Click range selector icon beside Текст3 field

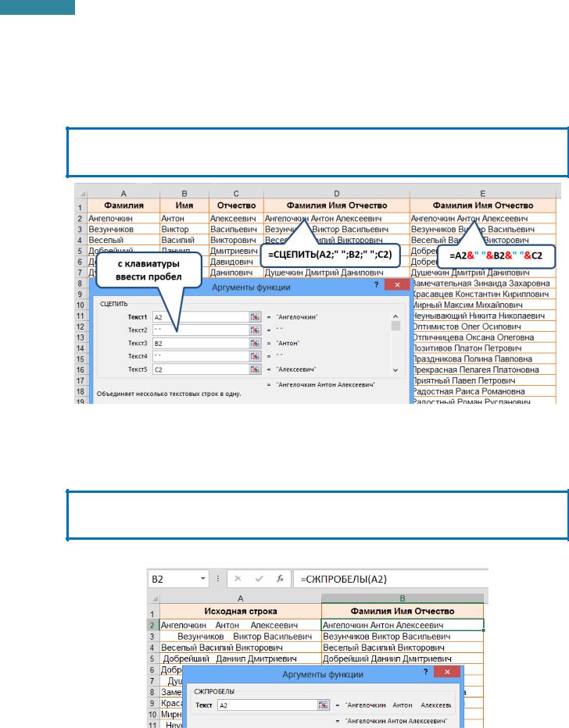[255, 343]
